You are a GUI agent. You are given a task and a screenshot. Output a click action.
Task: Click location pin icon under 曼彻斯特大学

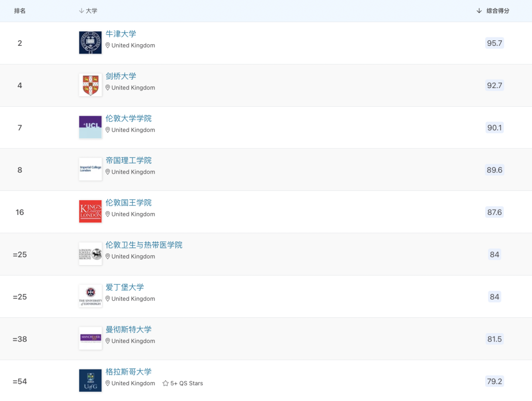107,340
